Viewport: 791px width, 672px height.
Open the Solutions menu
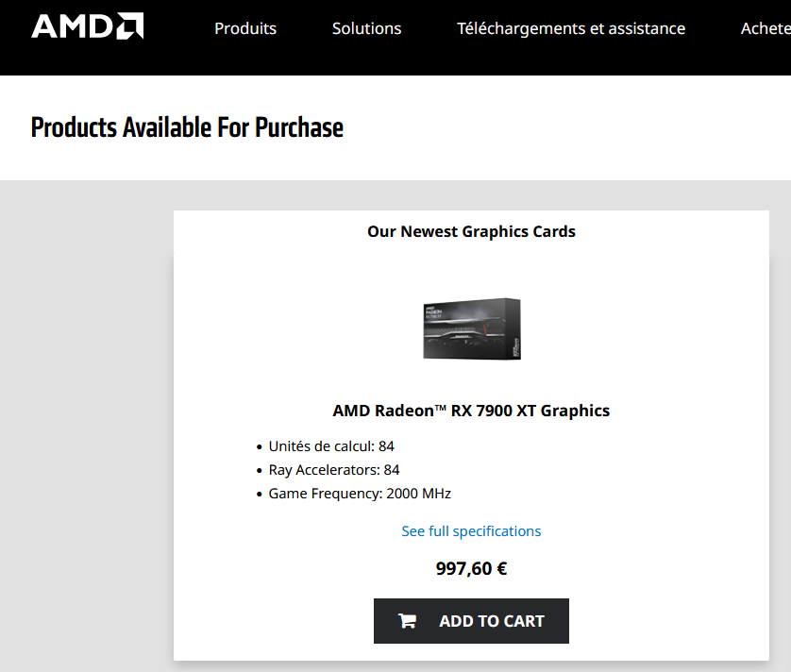pyautogui.click(x=366, y=28)
